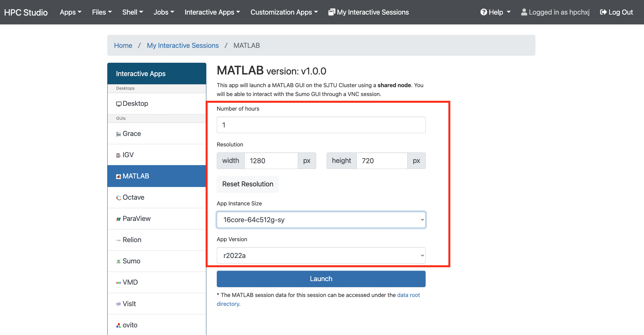The height and width of the screenshot is (335, 644).
Task: Click the Sumo app icon
Action: pyautogui.click(x=119, y=261)
